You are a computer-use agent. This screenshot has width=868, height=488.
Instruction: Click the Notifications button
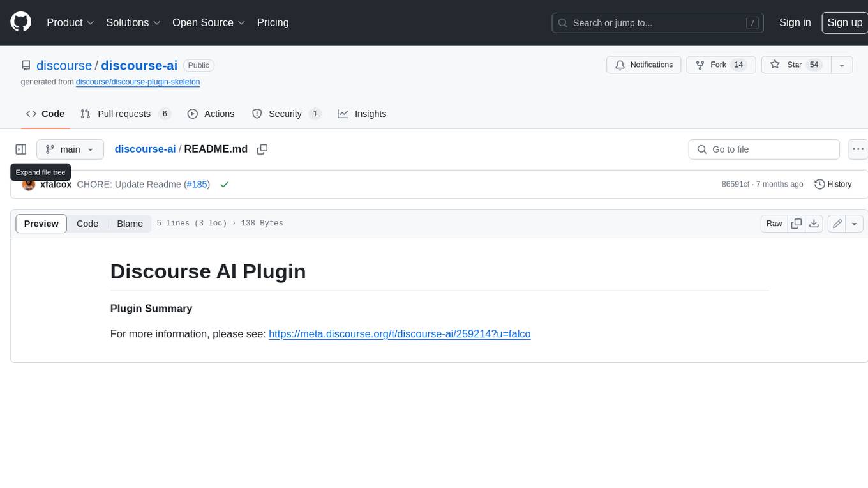(x=644, y=65)
